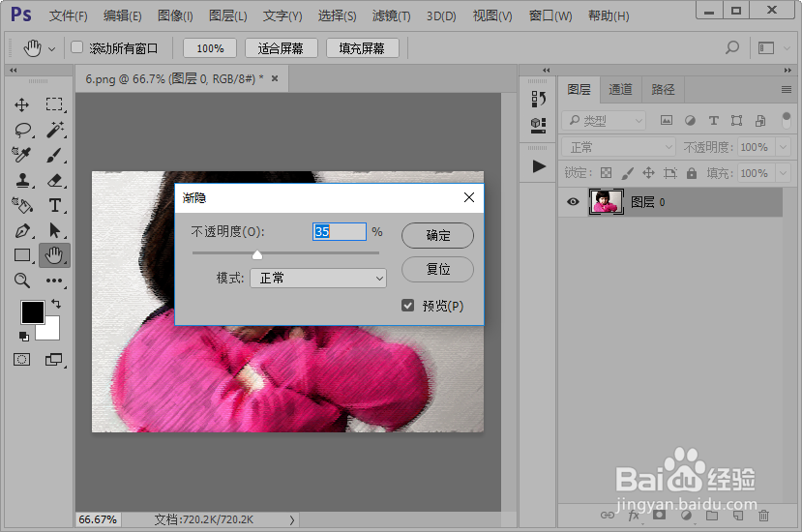Click the 填充屏幕 button
Screen dimensions: 802x532
(362, 48)
